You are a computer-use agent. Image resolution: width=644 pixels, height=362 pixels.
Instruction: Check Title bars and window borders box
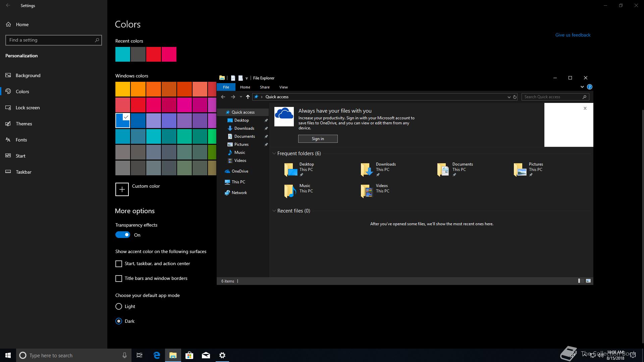(x=119, y=279)
